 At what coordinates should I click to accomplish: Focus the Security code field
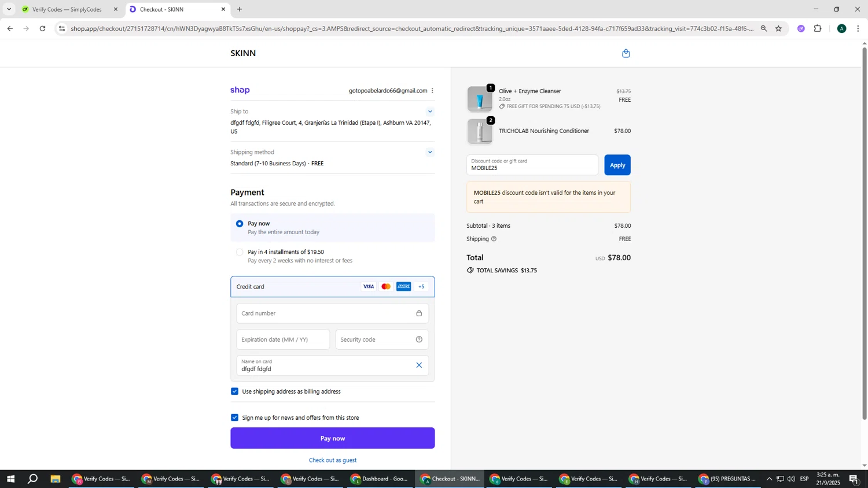pyautogui.click(x=382, y=340)
